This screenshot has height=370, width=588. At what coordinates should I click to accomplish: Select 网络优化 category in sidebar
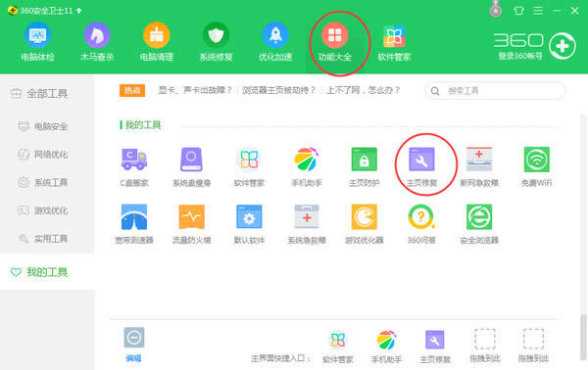(43, 155)
